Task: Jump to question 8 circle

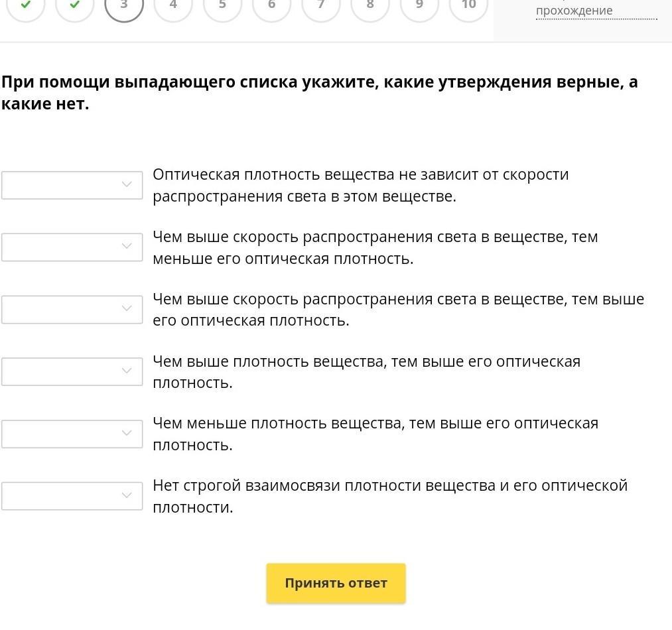Action: point(370,6)
